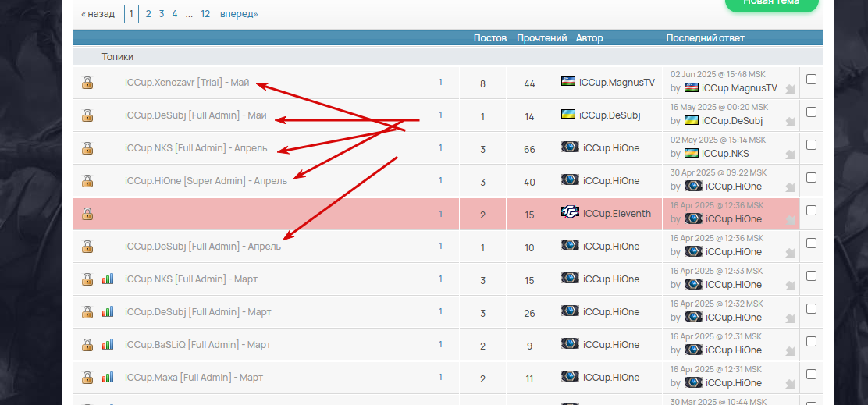Jump to last post arrow of NKS Апрель topic
The image size is (868, 405).
(791, 154)
